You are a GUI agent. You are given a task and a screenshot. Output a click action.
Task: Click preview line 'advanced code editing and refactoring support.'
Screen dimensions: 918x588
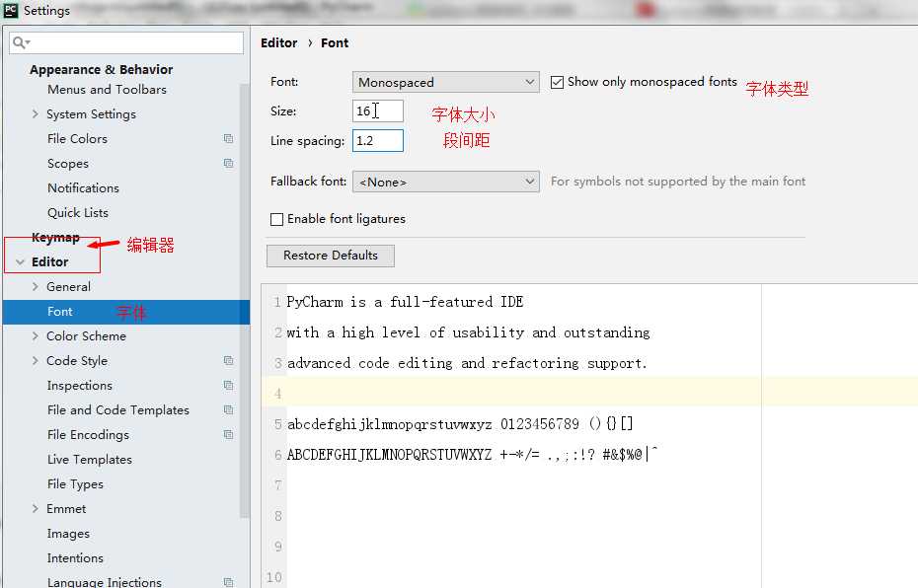467,363
